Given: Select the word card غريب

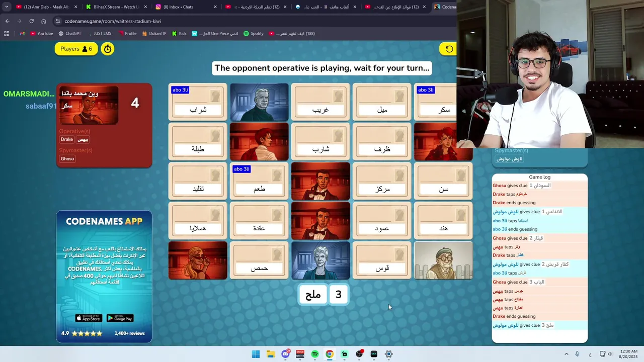Looking at the screenshot, I should pyautogui.click(x=320, y=102).
